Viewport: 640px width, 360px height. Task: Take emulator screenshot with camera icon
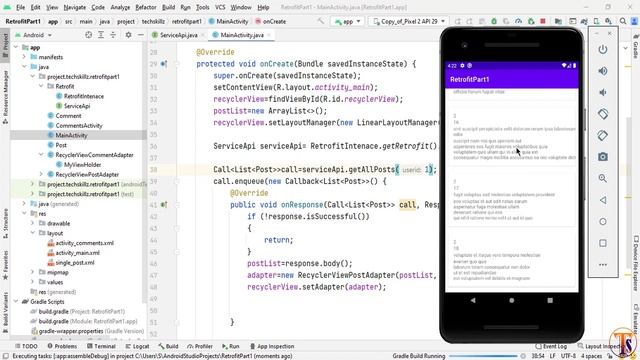click(602, 157)
